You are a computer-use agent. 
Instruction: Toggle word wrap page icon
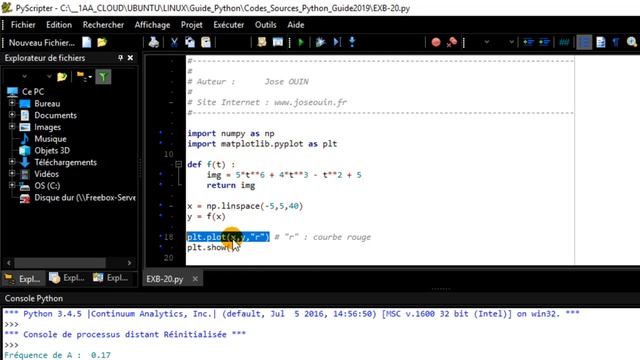tap(600, 42)
